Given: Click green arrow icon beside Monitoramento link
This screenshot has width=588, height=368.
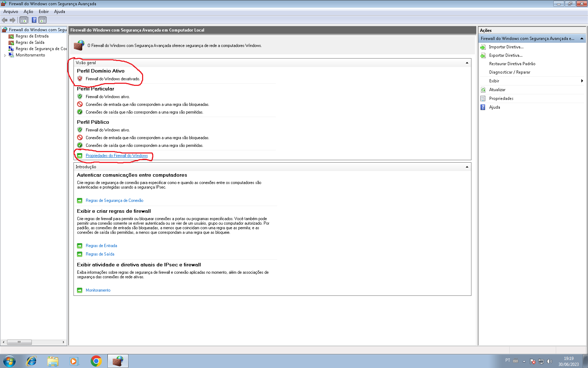Looking at the screenshot, I should click(80, 290).
